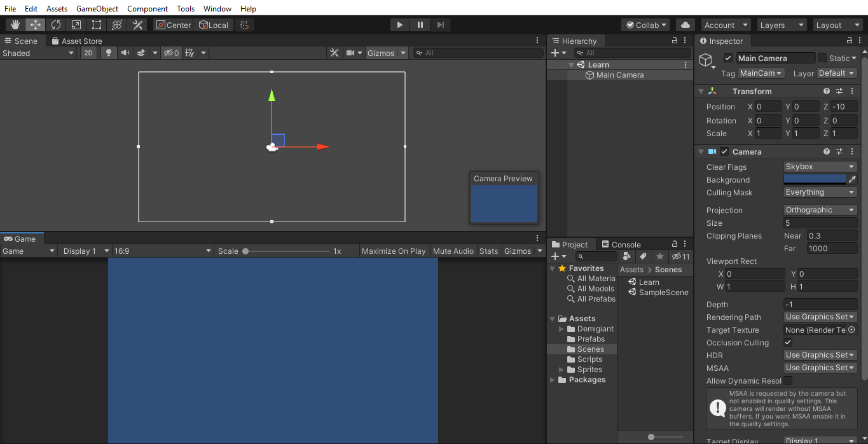Open the Component menu
The image size is (868, 444).
[148, 8]
